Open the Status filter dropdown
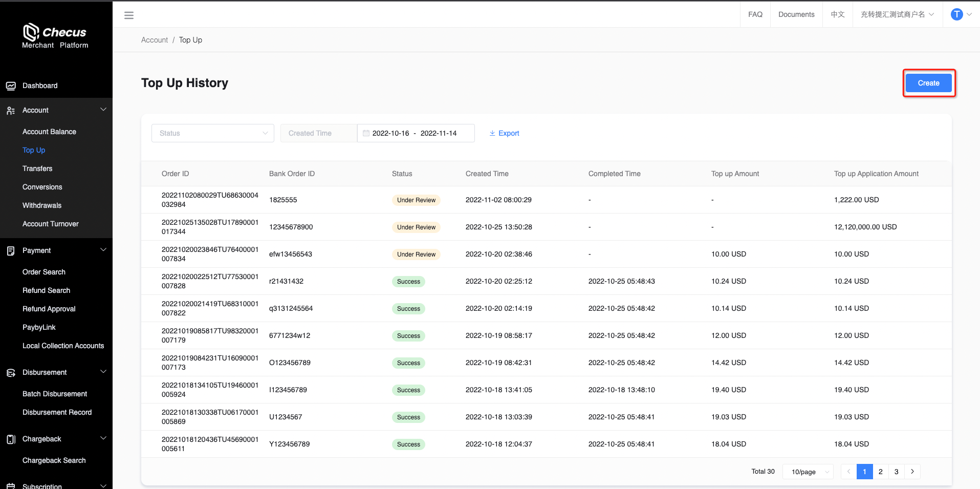This screenshot has height=489, width=980. [213, 133]
